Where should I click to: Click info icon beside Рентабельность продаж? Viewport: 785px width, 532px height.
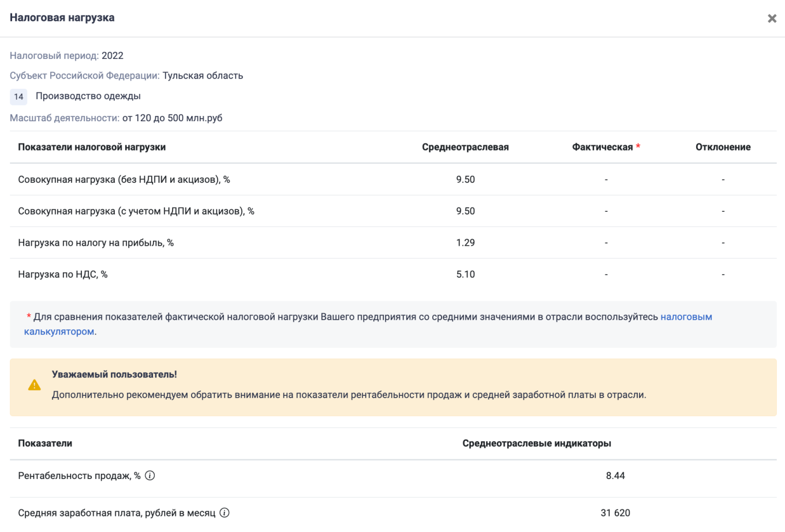150,475
